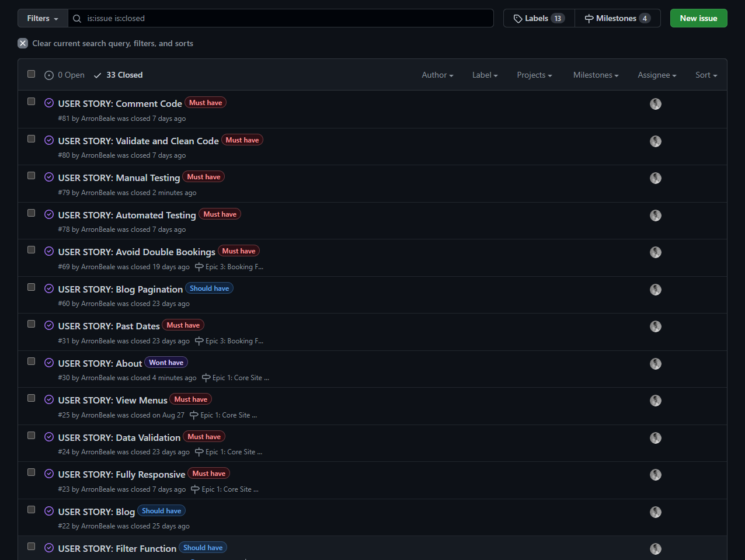Click assignee avatar on Filter Function row
Image resolution: width=745 pixels, height=560 pixels.
pos(656,549)
